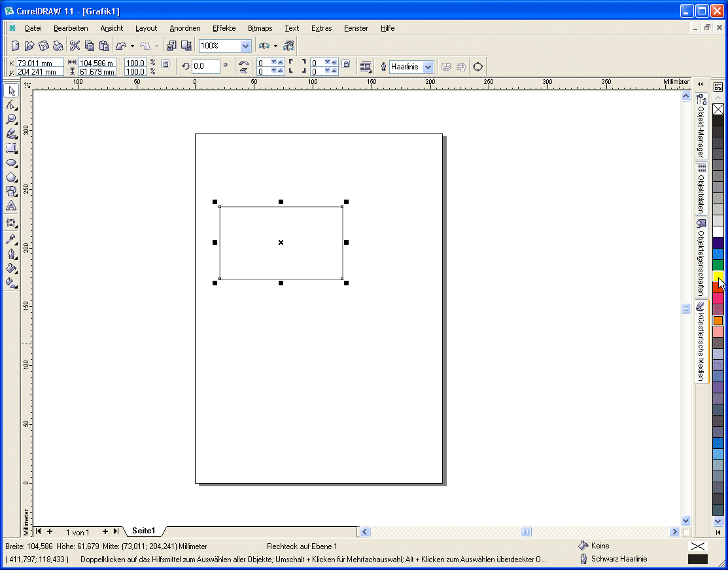The height and width of the screenshot is (570, 728).
Task: Expand the application launcher dropdown arrow
Action: tap(275, 46)
